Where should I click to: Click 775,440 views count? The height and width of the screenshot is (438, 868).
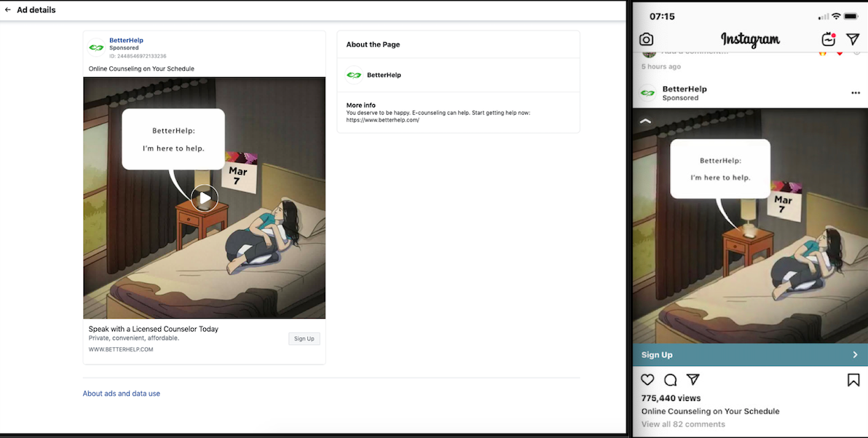pos(671,398)
